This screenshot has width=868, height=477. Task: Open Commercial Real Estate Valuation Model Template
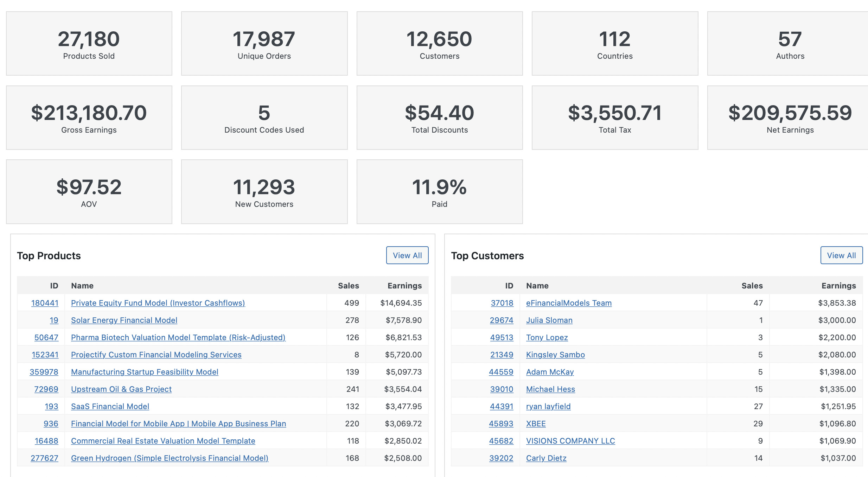pos(163,441)
